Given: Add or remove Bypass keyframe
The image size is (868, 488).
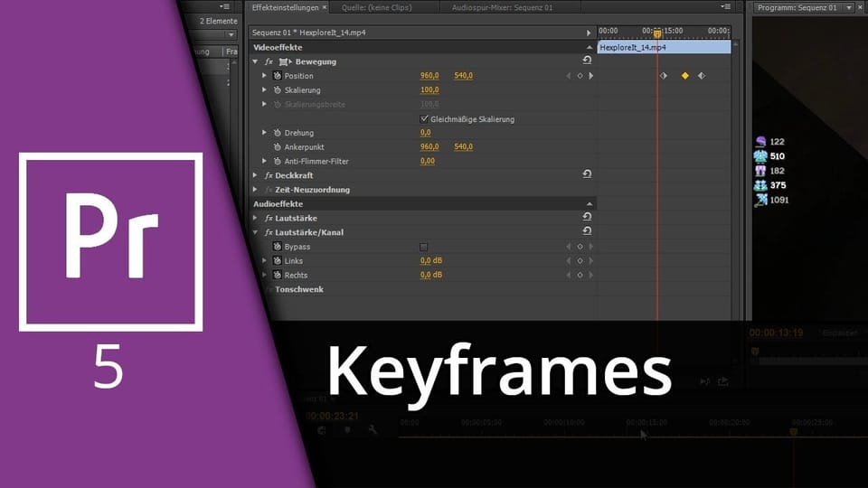Looking at the screenshot, I should [580, 247].
